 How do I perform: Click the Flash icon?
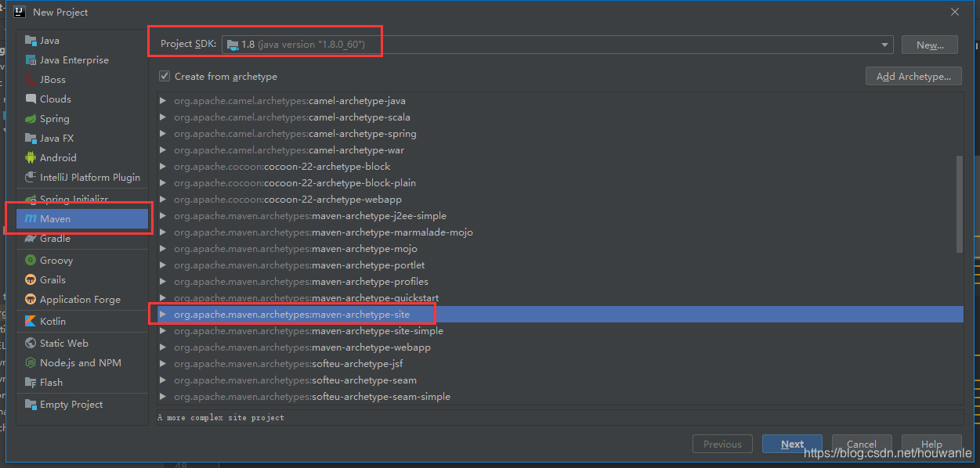(x=31, y=382)
